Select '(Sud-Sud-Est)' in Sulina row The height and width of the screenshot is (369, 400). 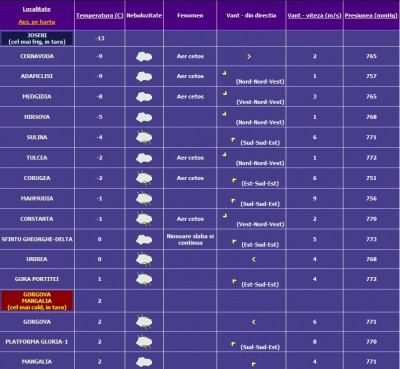pyautogui.click(x=260, y=143)
